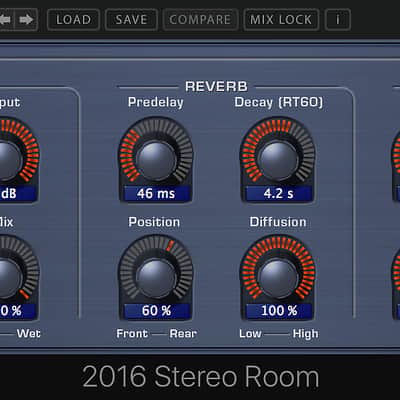
Task: Click the 'Wet' label under Mix
Action: (29, 334)
